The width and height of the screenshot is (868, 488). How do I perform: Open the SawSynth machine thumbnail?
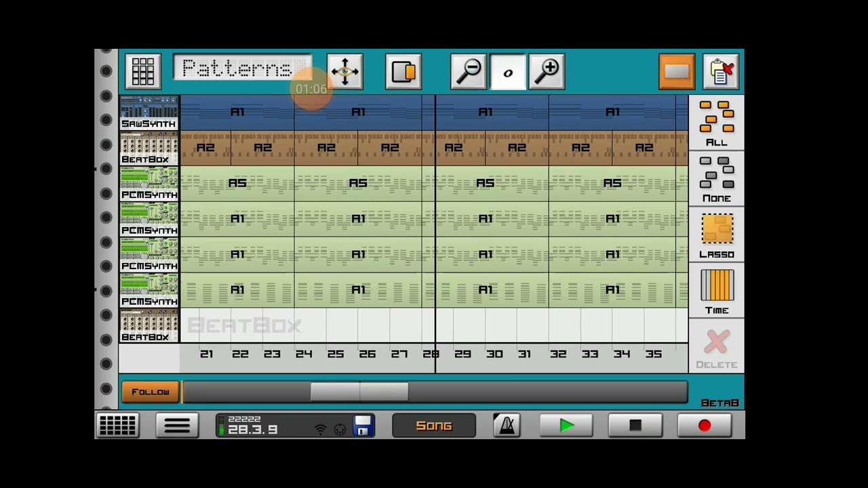149,113
